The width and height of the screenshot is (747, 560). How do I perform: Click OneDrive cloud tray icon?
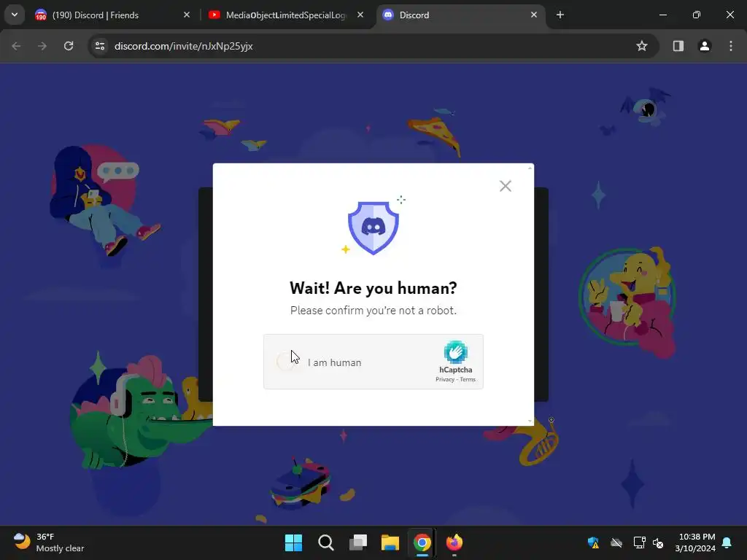(x=616, y=542)
